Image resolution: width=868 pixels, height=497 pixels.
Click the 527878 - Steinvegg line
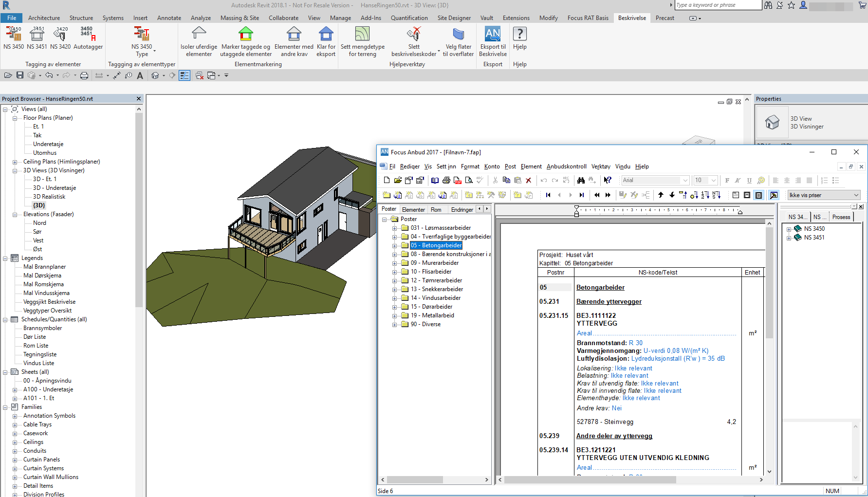[605, 422]
